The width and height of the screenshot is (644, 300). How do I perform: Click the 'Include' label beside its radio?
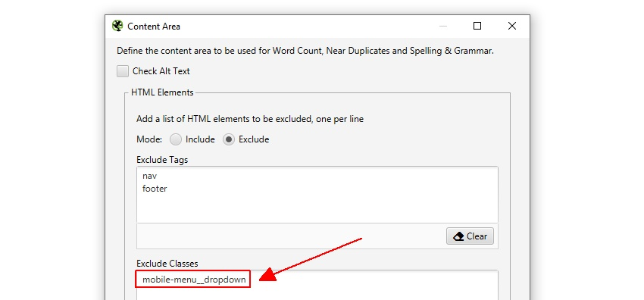tap(200, 139)
